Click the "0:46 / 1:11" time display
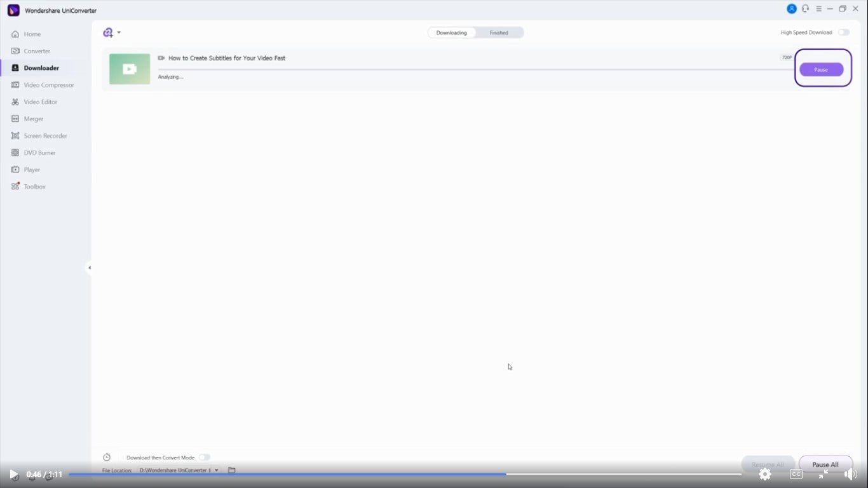 pyautogui.click(x=44, y=475)
